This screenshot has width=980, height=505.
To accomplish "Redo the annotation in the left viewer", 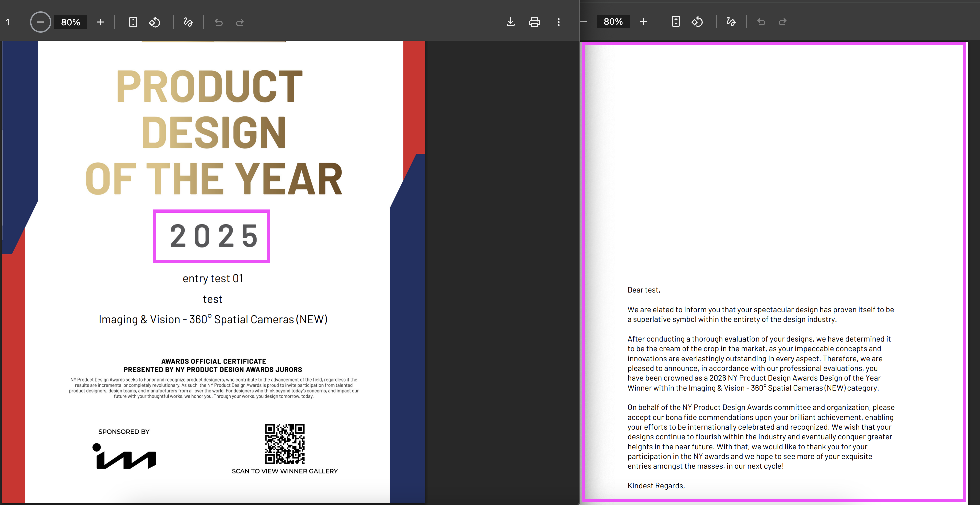I will [x=240, y=22].
